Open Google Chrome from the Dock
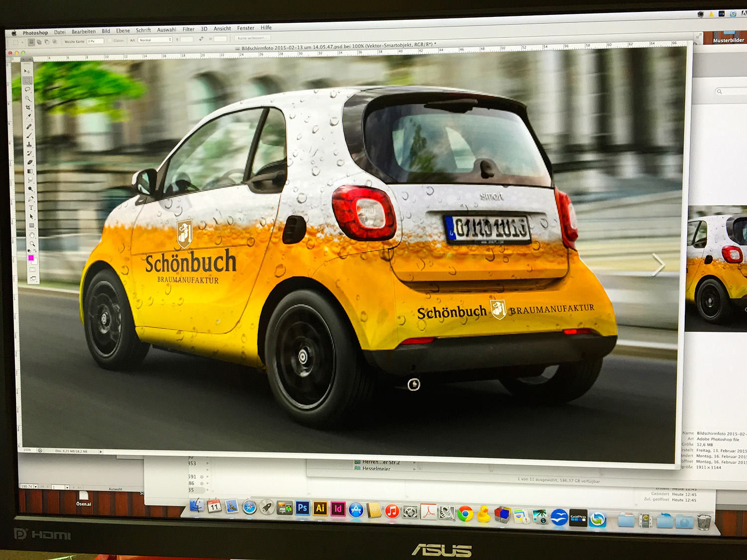747x560 pixels. pos(465,513)
